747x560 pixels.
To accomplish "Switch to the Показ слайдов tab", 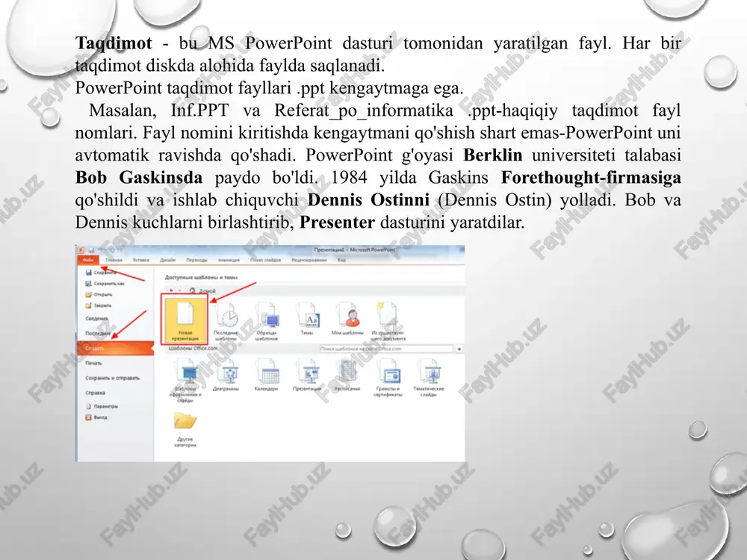I will 265,260.
